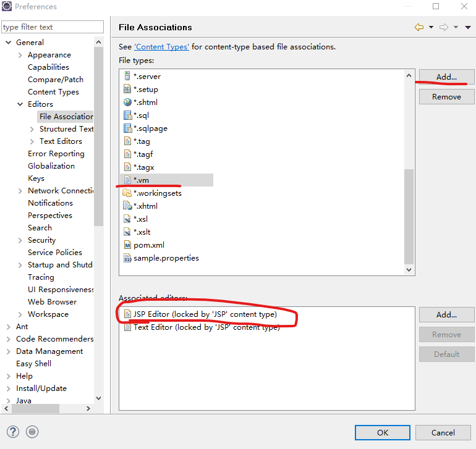This screenshot has height=449, width=476.
Task: Click the forward navigation arrow icon
Action: click(443, 27)
